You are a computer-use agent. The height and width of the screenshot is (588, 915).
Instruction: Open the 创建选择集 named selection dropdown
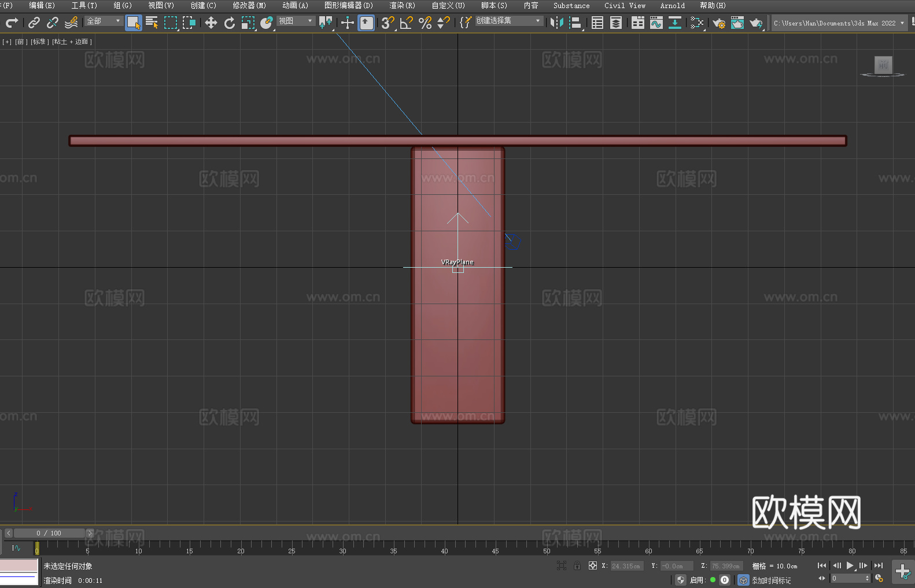pyautogui.click(x=508, y=21)
